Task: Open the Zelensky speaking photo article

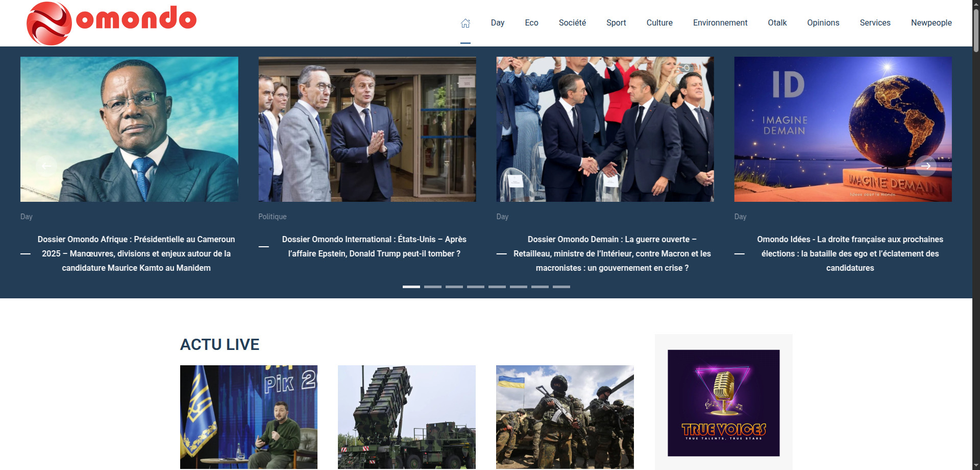Action: click(x=249, y=416)
